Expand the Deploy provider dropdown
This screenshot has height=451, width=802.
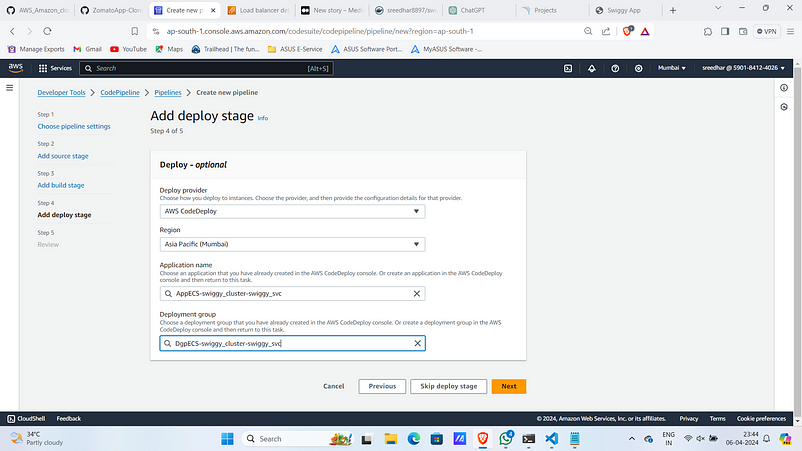pyautogui.click(x=292, y=211)
